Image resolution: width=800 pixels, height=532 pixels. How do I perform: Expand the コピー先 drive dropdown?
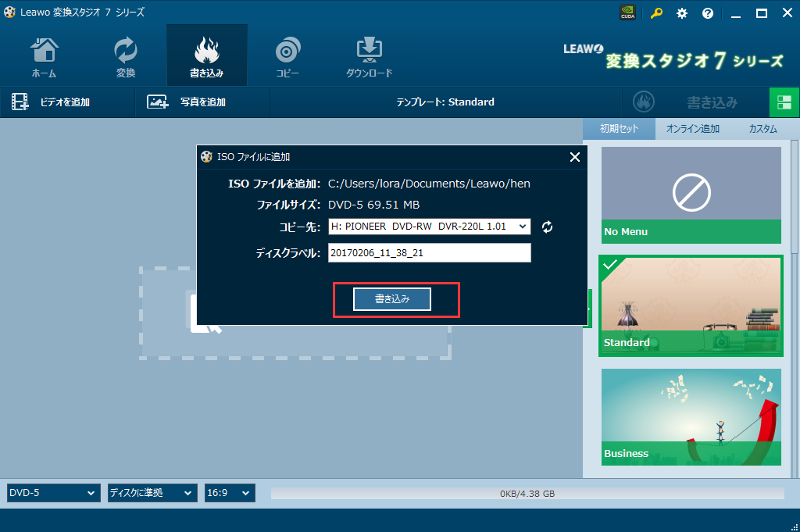(x=523, y=227)
